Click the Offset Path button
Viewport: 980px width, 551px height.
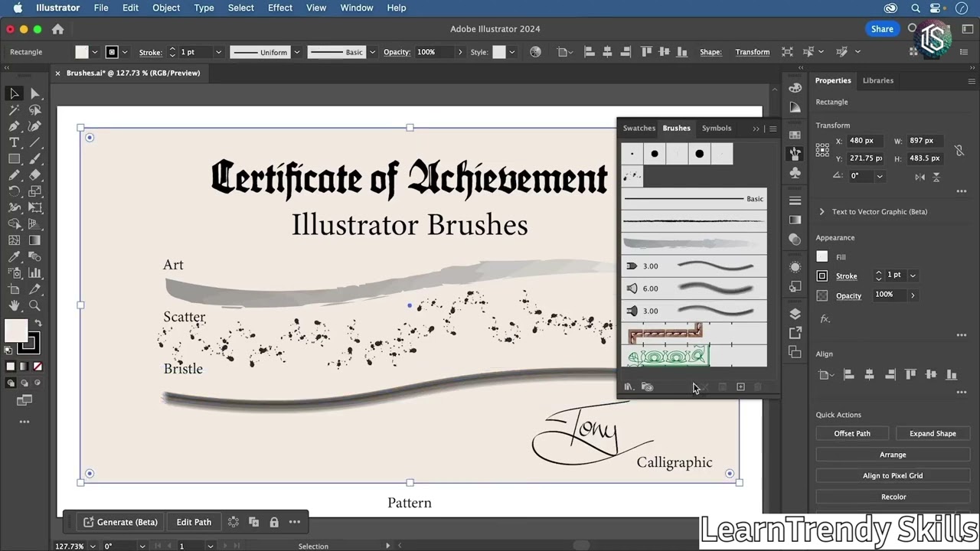[852, 433]
